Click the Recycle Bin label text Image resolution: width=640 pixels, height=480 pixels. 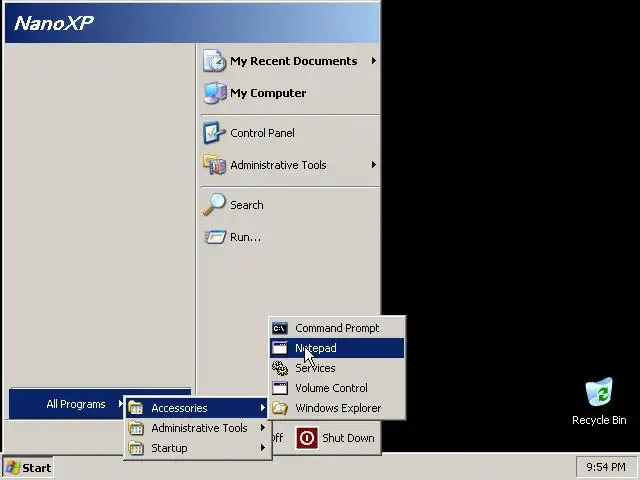tap(599, 420)
